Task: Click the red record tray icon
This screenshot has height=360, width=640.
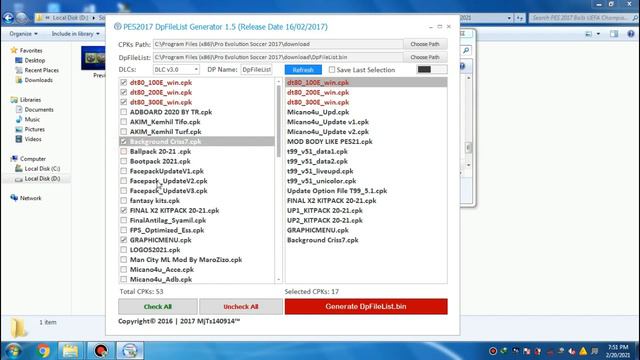Action: pyautogui.click(x=493, y=351)
